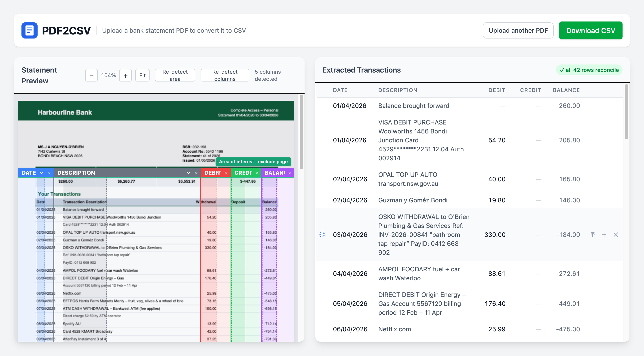Click the -184.00 balance cell

point(568,235)
